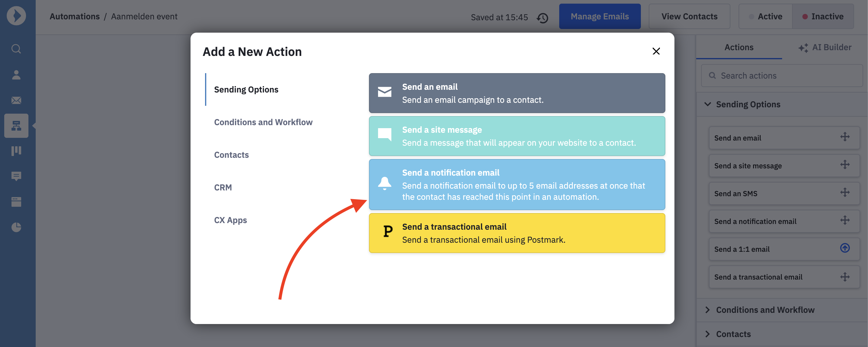Screen dimensions: 868x347
Task: Click the Postmark P icon
Action: click(x=388, y=232)
